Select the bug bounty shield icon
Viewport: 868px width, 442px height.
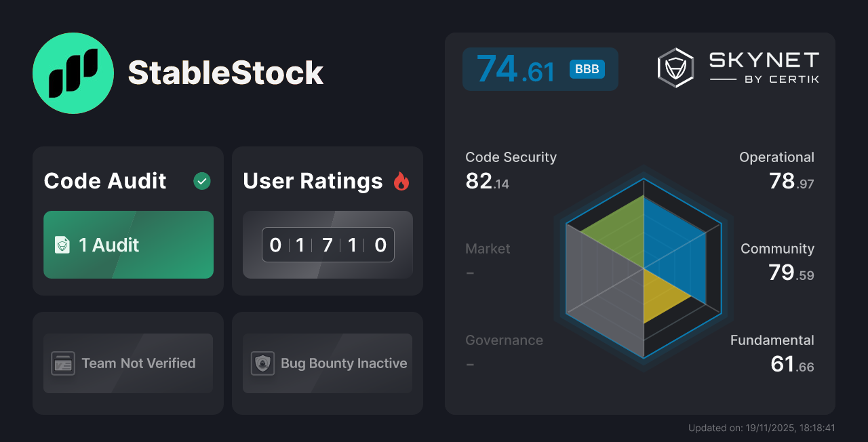[x=263, y=363]
